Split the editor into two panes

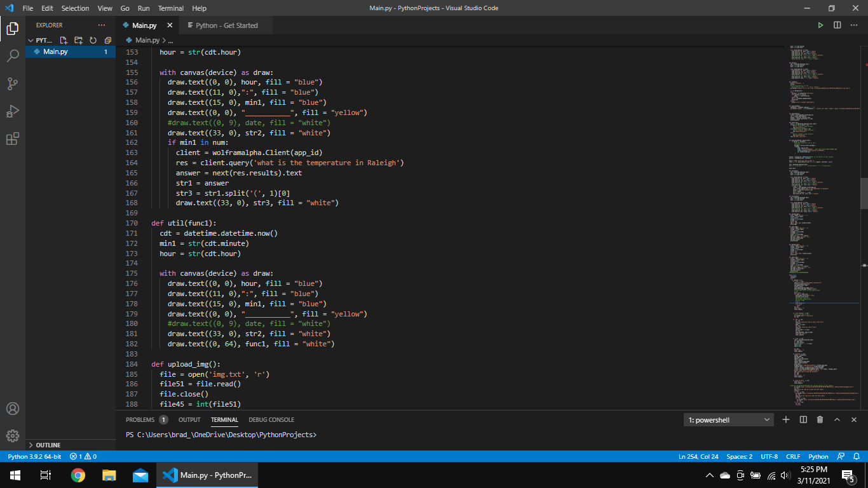pos(837,25)
